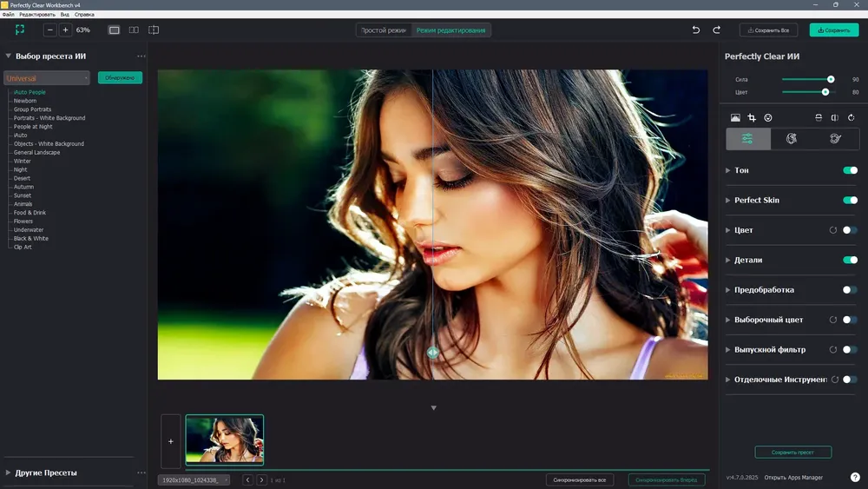This screenshot has width=868, height=489.
Task: Open the adjustments sliders tab icon
Action: point(748,139)
